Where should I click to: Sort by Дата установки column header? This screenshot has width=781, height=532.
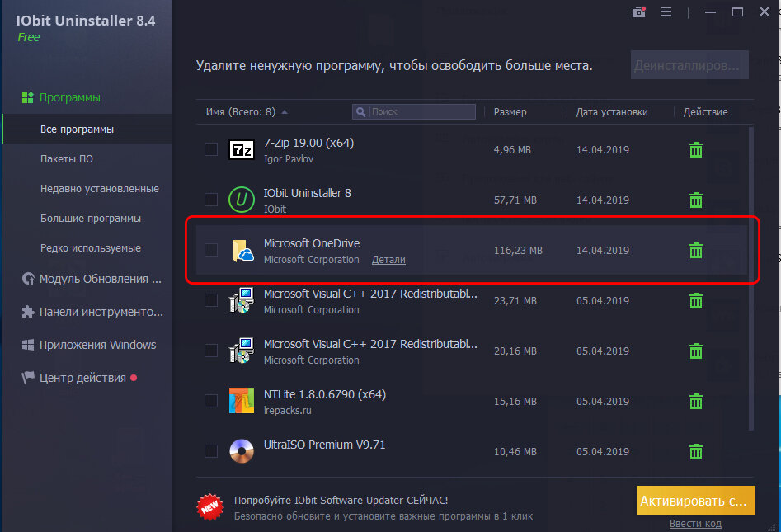pos(612,112)
